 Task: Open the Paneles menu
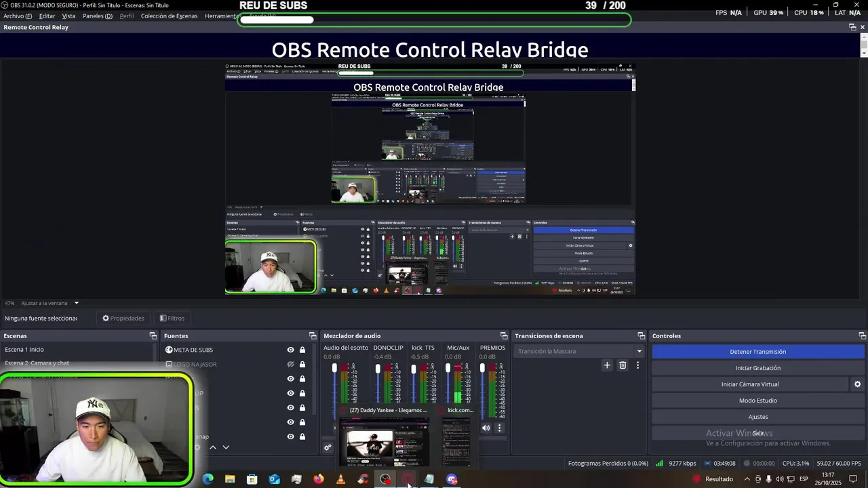pyautogui.click(x=98, y=16)
